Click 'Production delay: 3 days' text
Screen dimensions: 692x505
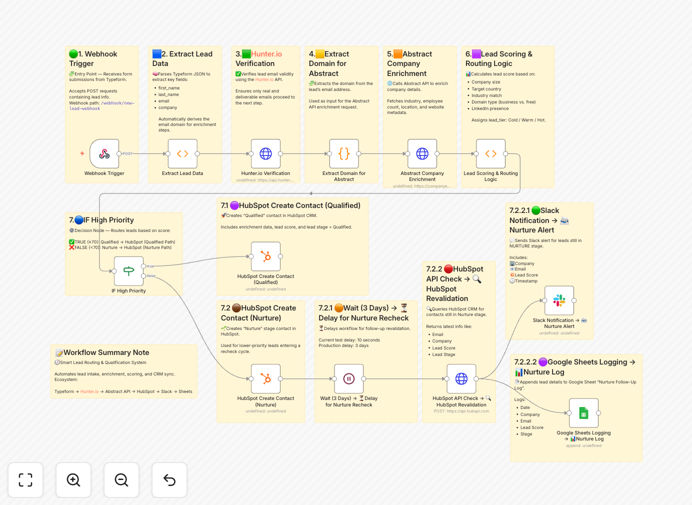[344, 346]
